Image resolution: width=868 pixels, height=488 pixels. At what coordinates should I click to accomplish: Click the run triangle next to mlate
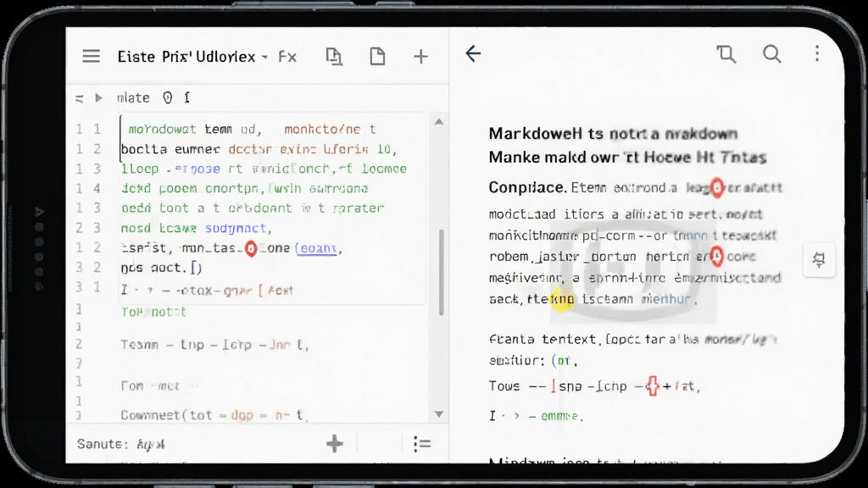(98, 98)
